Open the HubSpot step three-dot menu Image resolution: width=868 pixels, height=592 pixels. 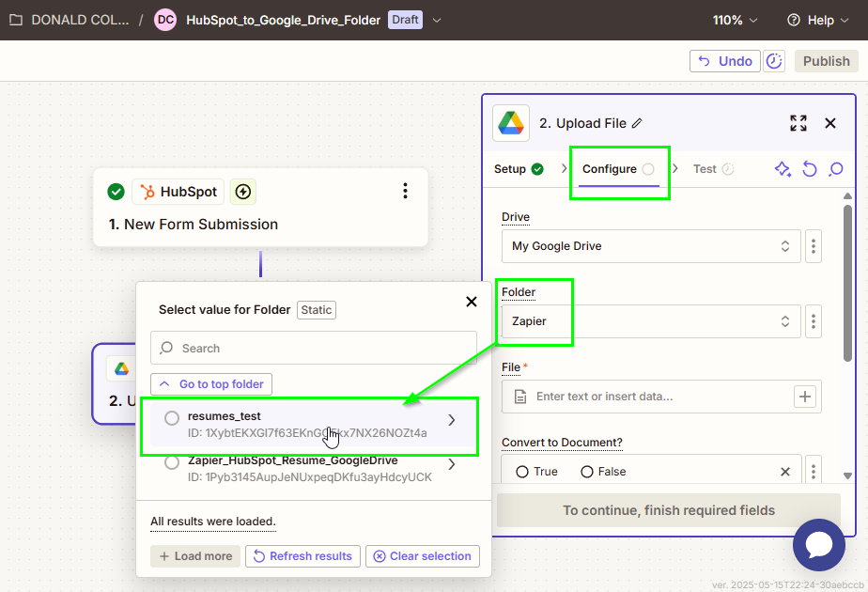coord(405,191)
